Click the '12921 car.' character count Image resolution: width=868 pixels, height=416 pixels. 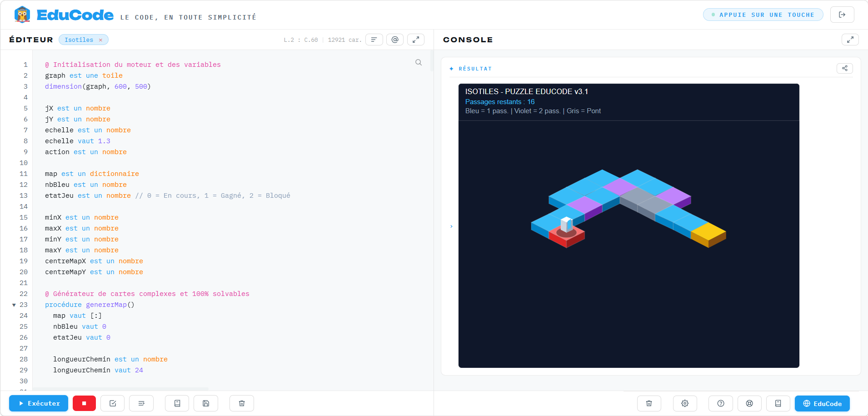344,40
